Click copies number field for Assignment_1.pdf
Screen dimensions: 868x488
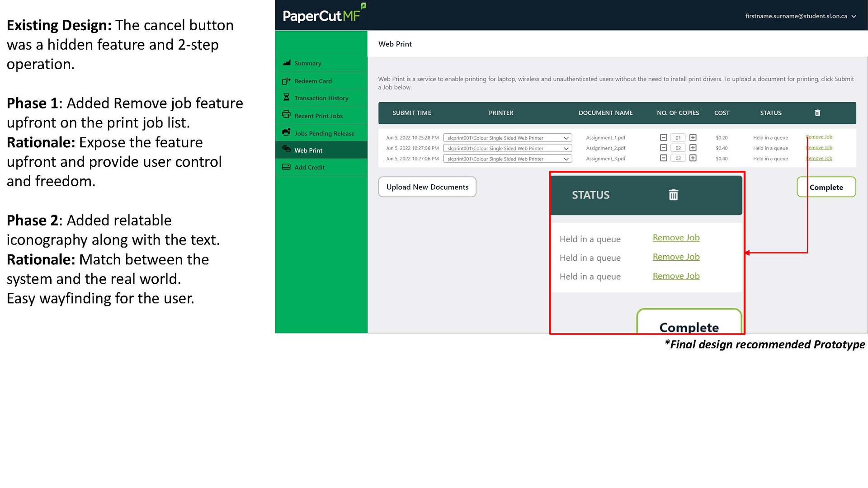[678, 138]
